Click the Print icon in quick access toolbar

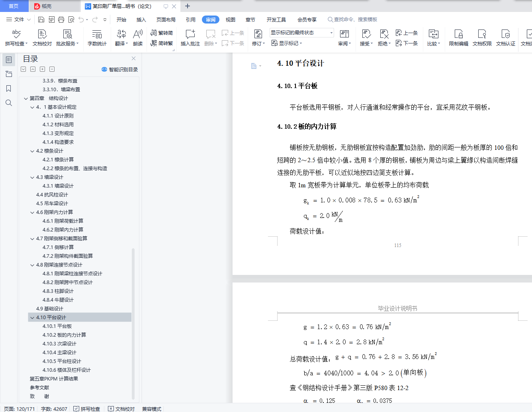(61, 20)
